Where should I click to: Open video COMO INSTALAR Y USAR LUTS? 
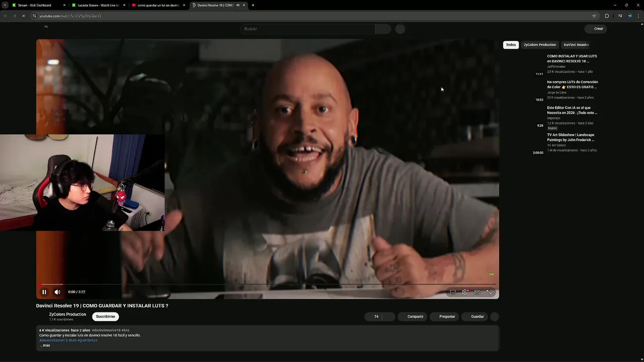point(572,59)
